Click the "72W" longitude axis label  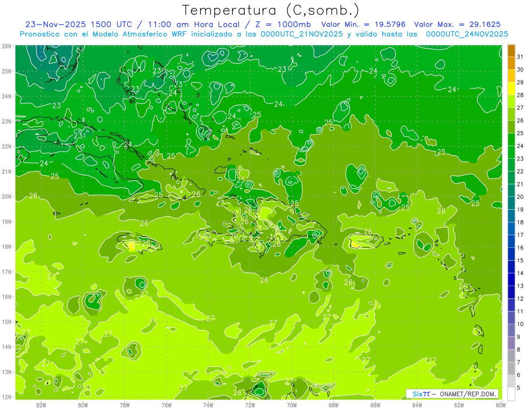coord(250,405)
